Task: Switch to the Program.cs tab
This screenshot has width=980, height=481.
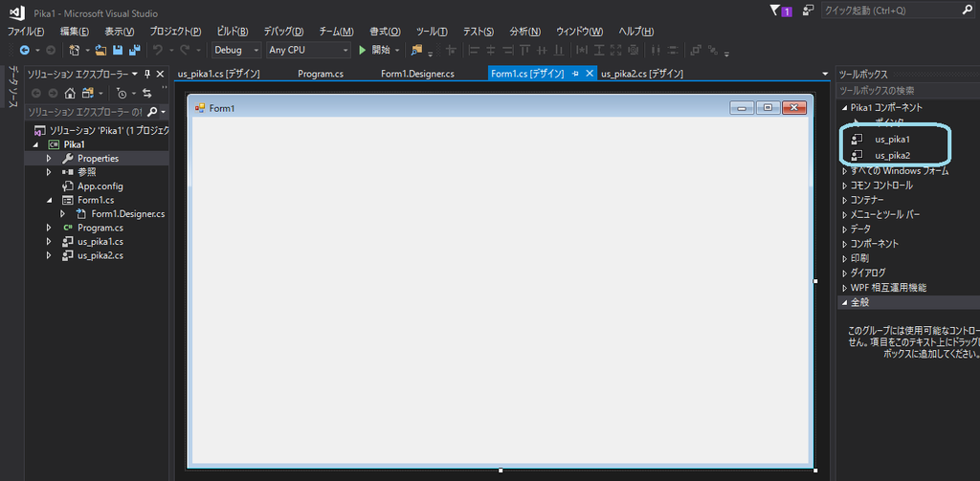Action: click(x=321, y=74)
